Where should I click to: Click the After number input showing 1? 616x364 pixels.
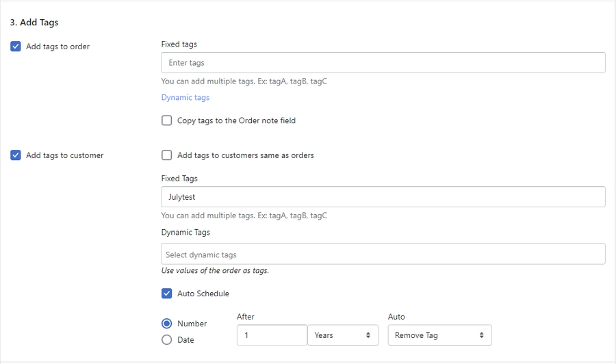click(271, 335)
